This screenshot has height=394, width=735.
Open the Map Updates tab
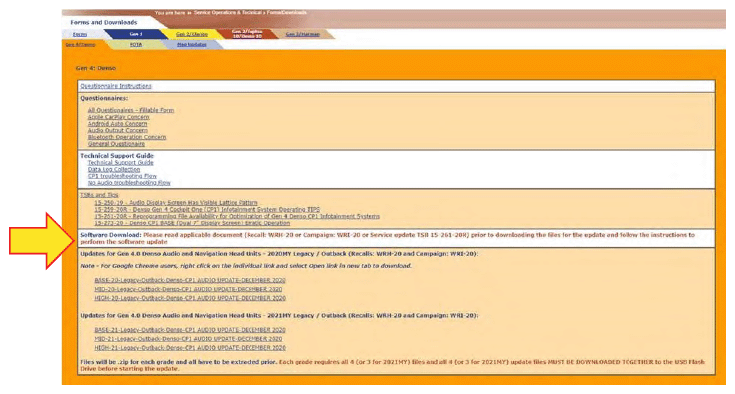(192, 45)
